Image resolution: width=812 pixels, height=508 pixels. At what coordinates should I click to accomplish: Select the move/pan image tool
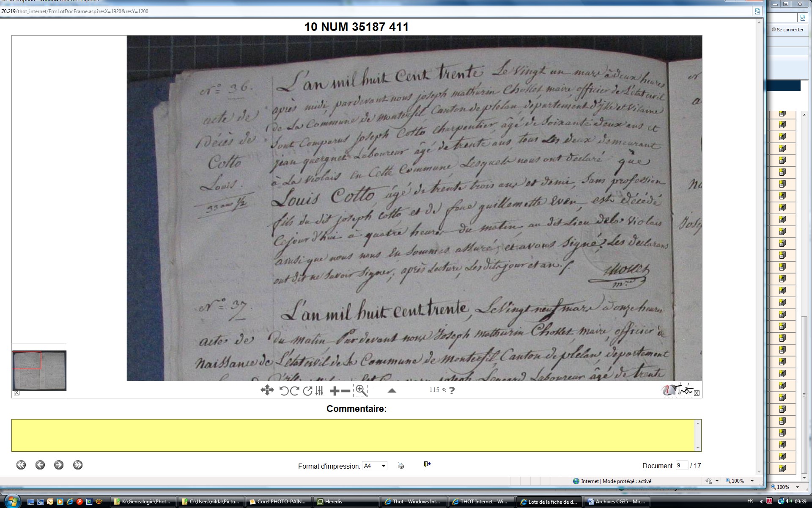tap(267, 390)
